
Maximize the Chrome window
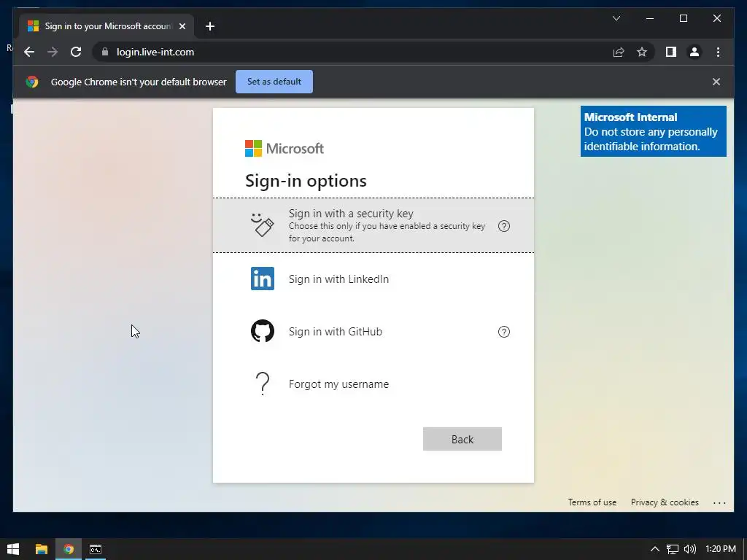point(683,18)
